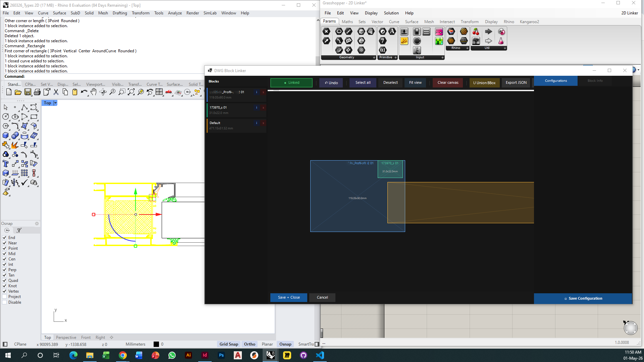Click the Export JSON button

coord(516,83)
